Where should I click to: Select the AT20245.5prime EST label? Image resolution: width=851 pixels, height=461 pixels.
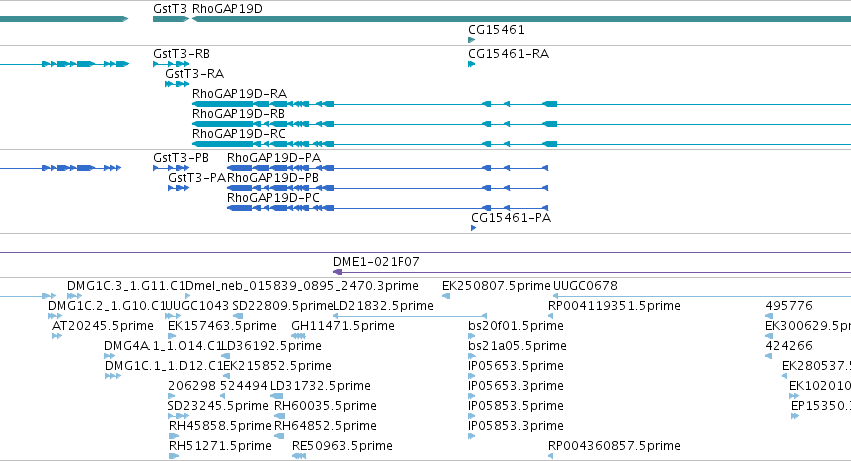[103, 326]
